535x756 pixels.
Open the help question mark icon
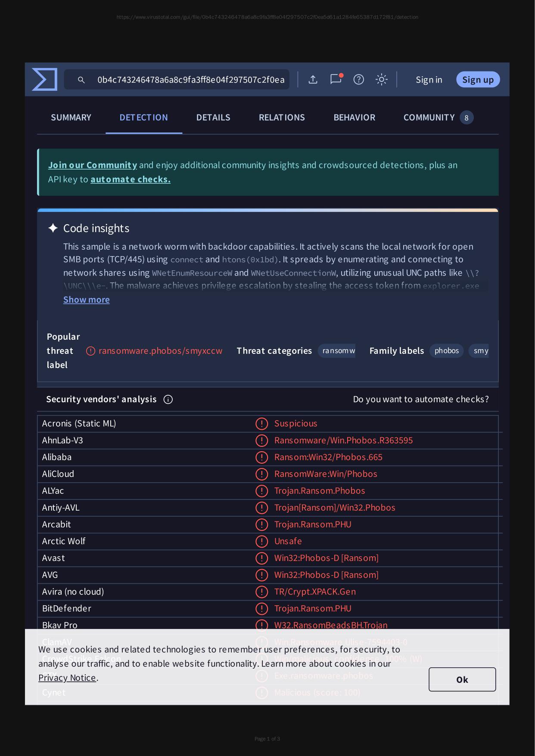pyautogui.click(x=358, y=80)
